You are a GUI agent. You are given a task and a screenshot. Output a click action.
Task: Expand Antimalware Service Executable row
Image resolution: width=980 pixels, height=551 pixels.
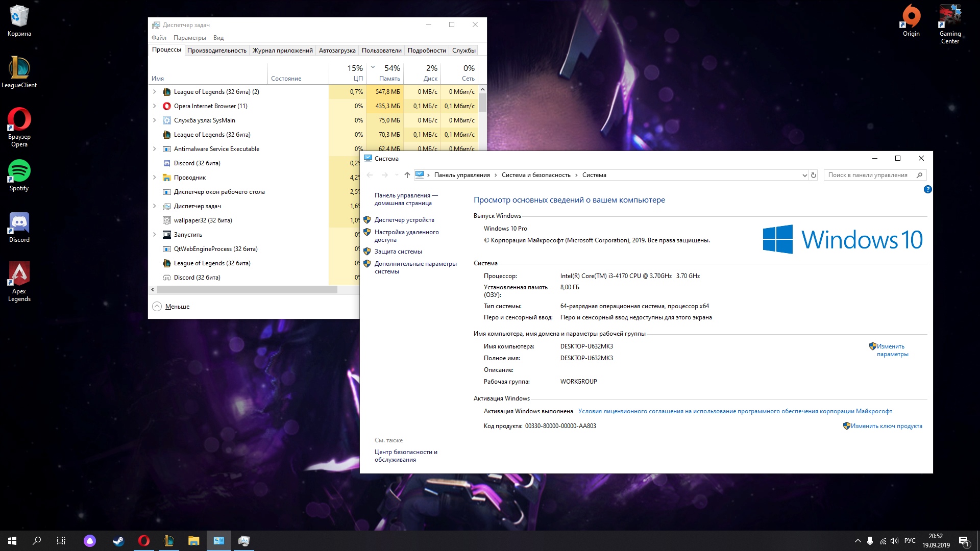pyautogui.click(x=155, y=149)
